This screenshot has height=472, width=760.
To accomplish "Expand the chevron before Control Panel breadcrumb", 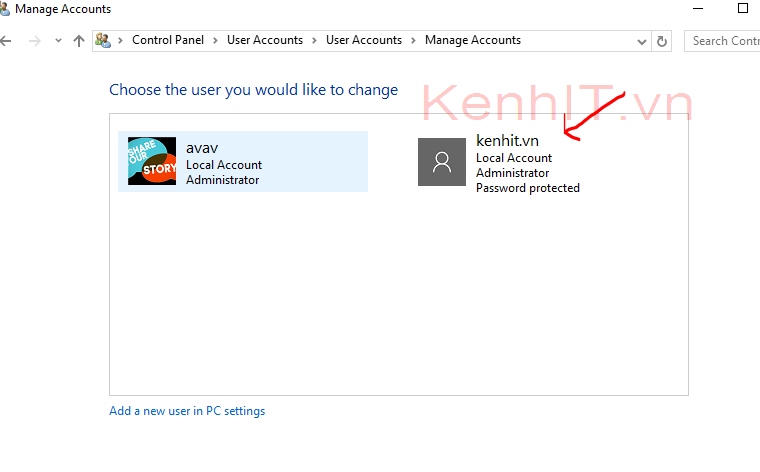I will click(x=121, y=41).
